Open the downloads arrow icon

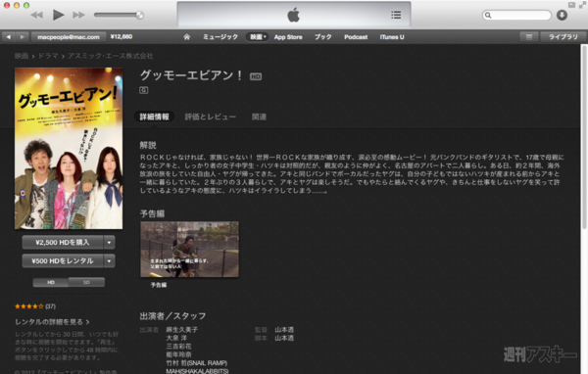(562, 15)
